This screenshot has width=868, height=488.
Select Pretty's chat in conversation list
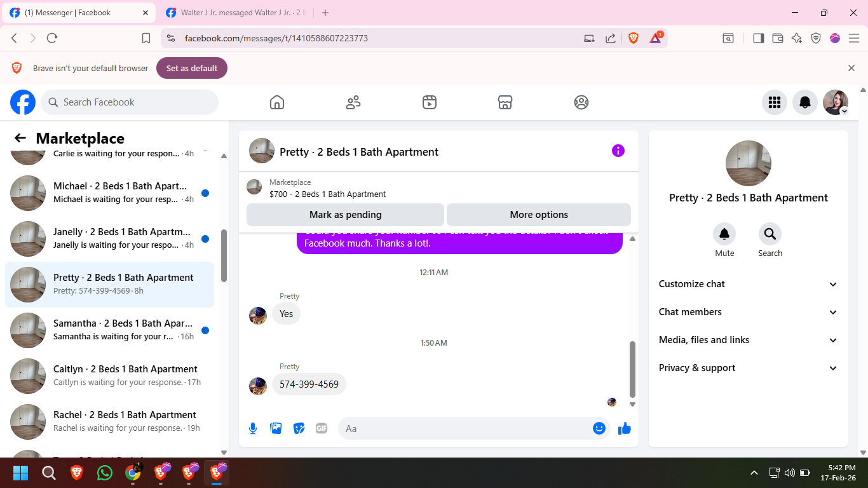pyautogui.click(x=110, y=285)
